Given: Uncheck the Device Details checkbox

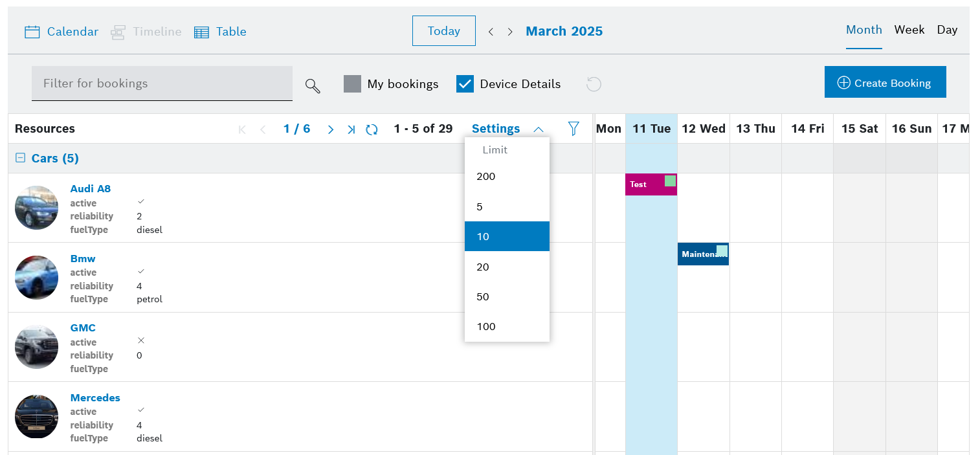Looking at the screenshot, I should pos(465,84).
